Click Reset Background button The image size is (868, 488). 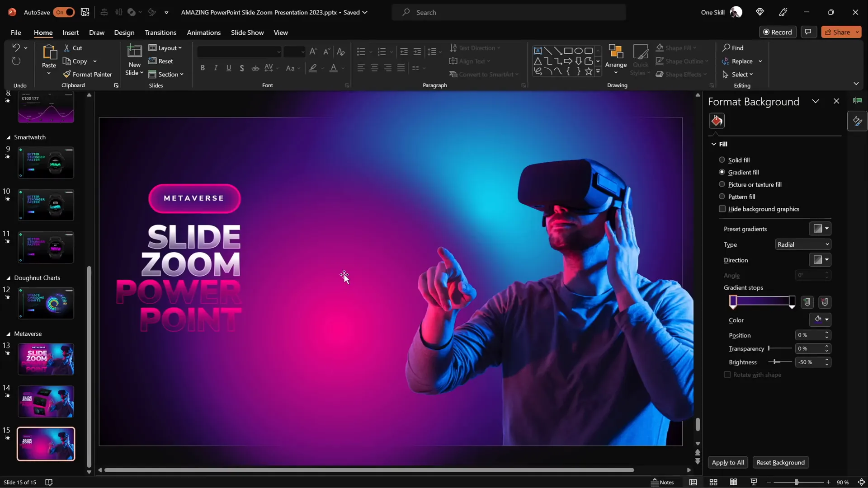pyautogui.click(x=780, y=462)
